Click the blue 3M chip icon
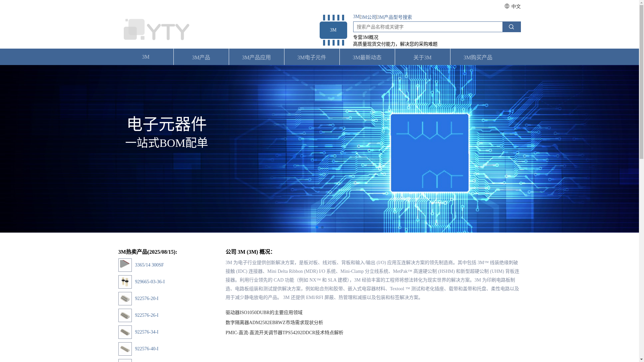 tap(333, 30)
